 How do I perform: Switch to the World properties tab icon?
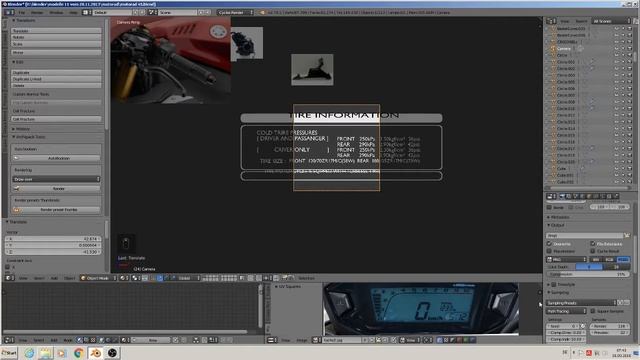[582, 196]
